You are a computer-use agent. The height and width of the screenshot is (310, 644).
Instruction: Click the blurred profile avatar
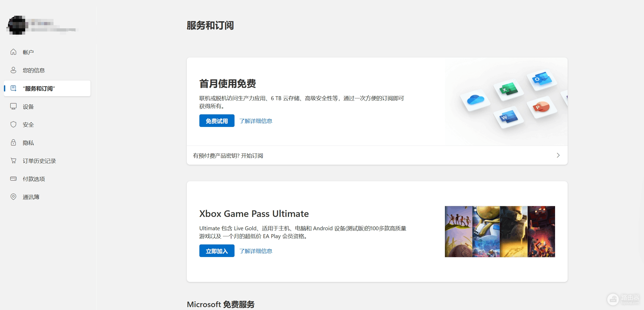pos(17,25)
